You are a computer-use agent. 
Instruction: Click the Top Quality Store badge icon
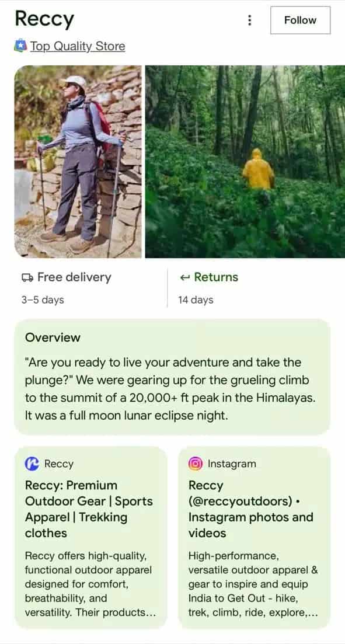[20, 46]
